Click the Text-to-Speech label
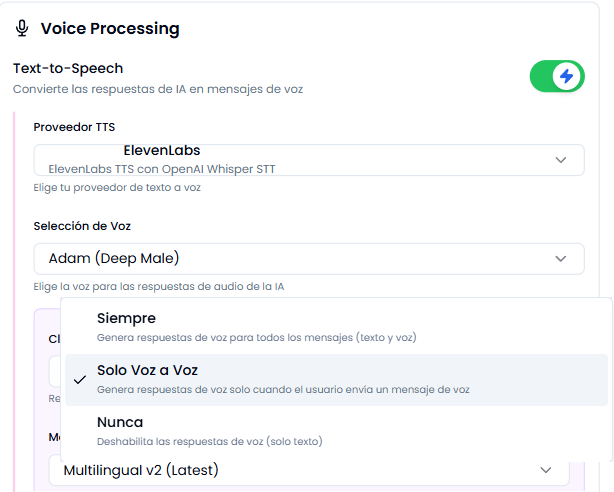The height and width of the screenshot is (492, 614). 68,69
